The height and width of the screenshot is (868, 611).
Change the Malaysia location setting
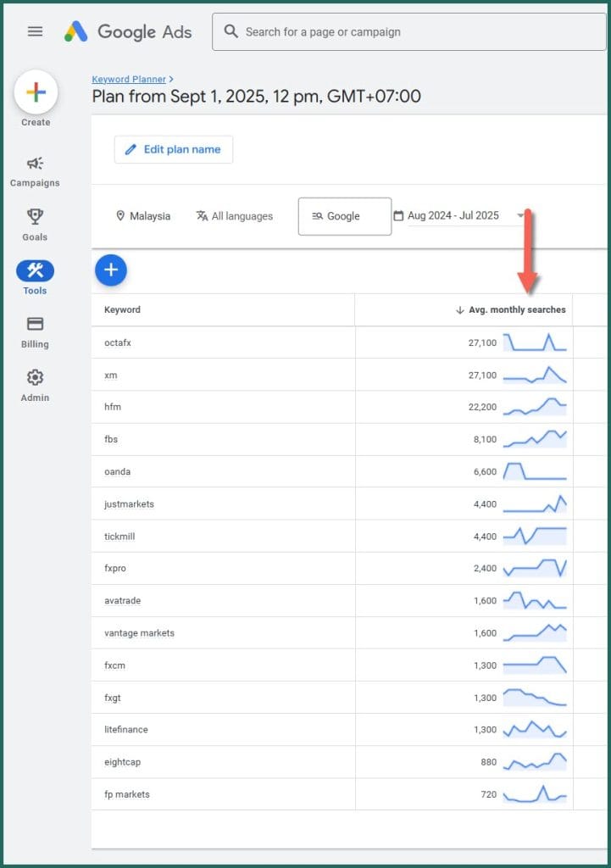[x=142, y=216]
